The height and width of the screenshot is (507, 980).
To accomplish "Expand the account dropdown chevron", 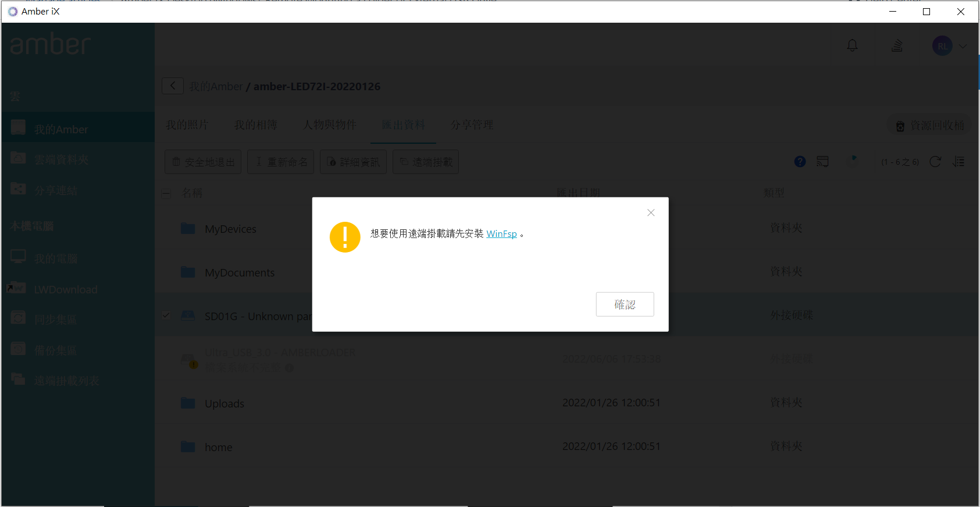I will (963, 46).
